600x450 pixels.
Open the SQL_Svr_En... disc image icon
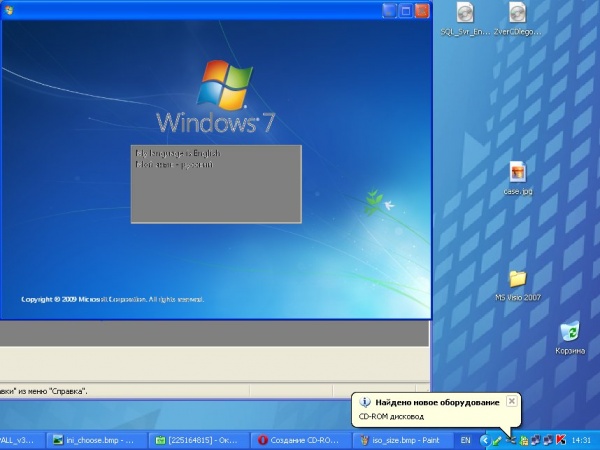point(465,19)
